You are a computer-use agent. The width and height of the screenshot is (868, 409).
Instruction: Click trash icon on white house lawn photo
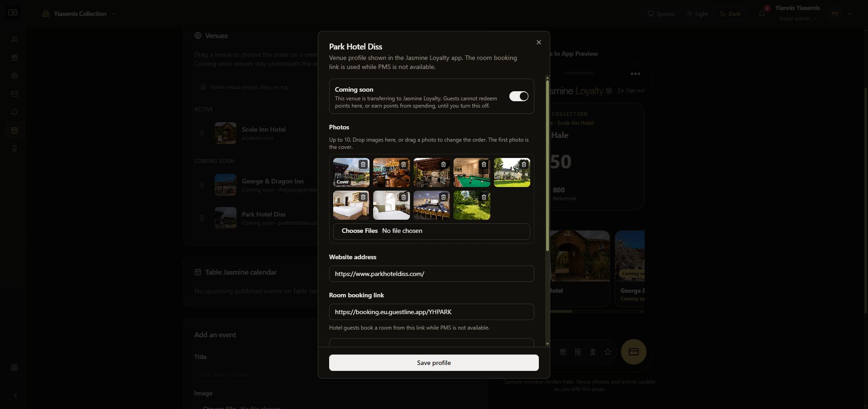point(524,164)
